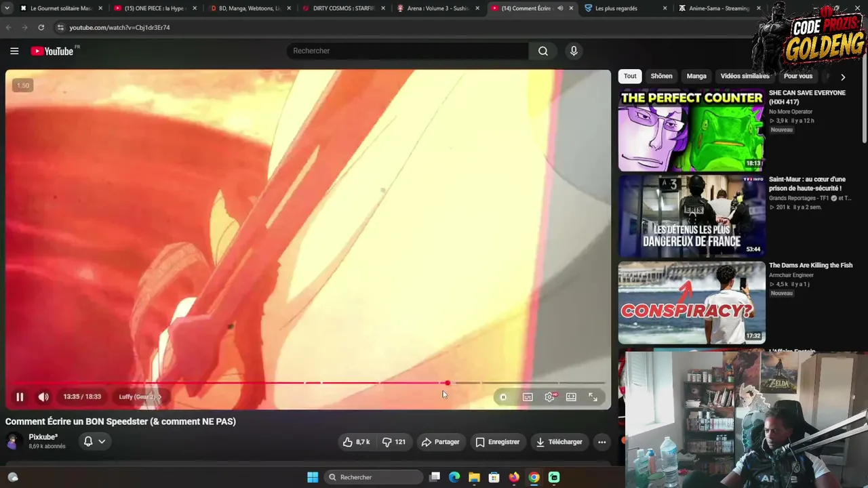Viewport: 868px width, 488px height.
Task: Dislike the video with 121 thumbs down
Action: pos(393,442)
